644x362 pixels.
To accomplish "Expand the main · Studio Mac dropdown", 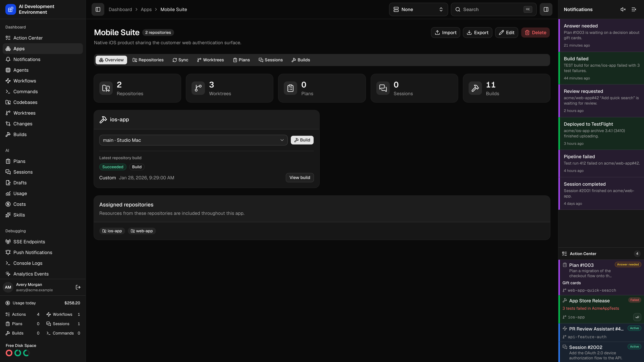I will click(193, 140).
